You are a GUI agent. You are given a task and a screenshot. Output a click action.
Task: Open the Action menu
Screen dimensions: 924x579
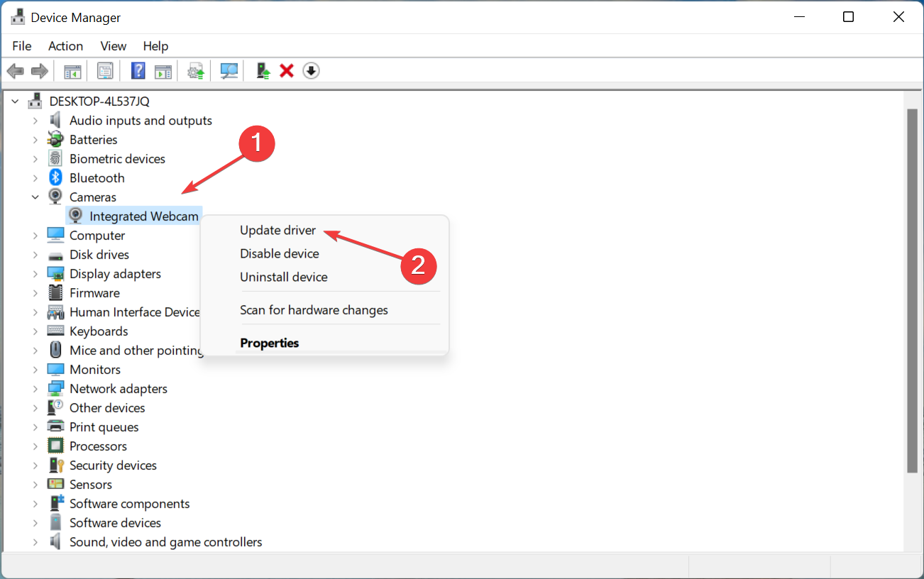point(65,45)
